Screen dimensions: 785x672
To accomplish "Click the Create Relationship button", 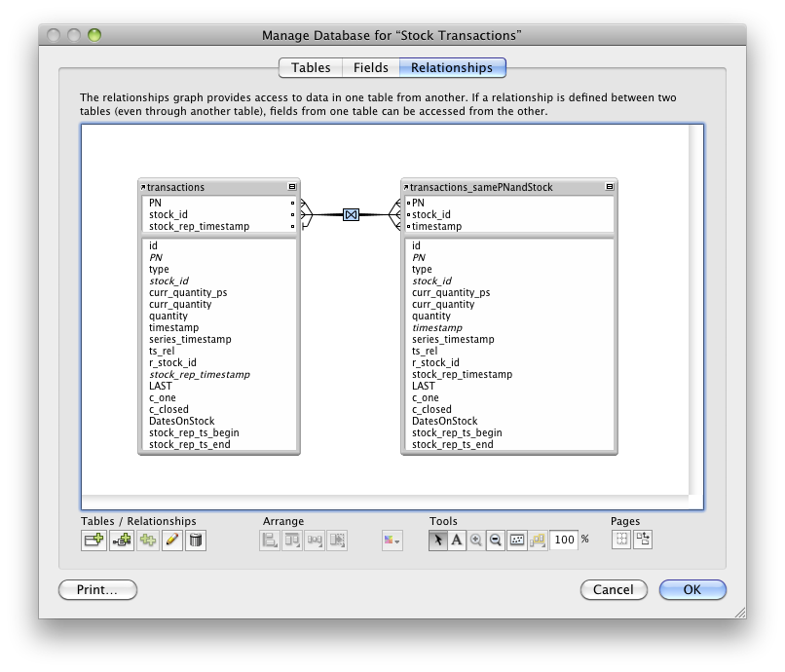I will point(122,541).
